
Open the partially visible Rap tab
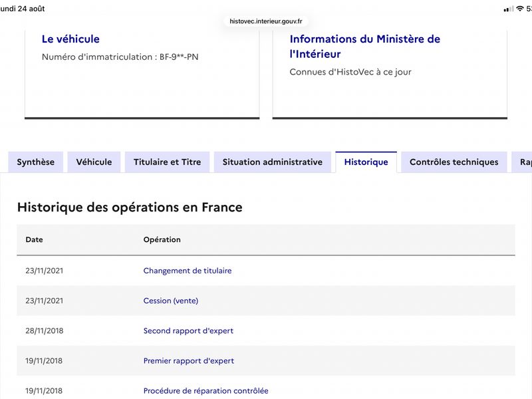coord(523,162)
